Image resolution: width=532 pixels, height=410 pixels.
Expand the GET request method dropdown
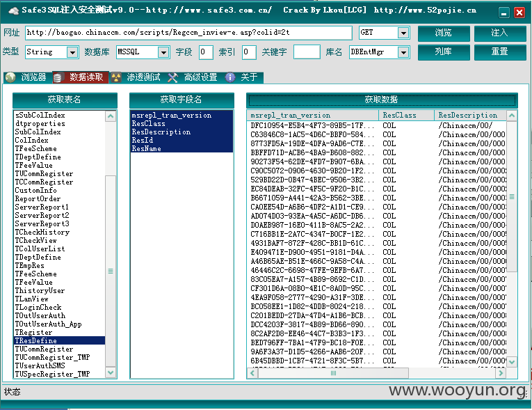click(x=403, y=33)
